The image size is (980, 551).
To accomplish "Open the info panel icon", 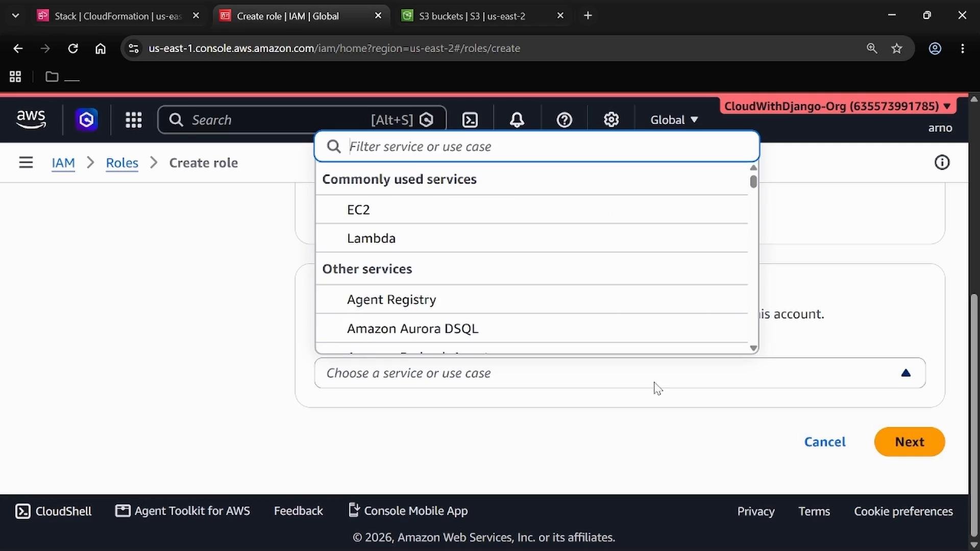I will tap(942, 163).
